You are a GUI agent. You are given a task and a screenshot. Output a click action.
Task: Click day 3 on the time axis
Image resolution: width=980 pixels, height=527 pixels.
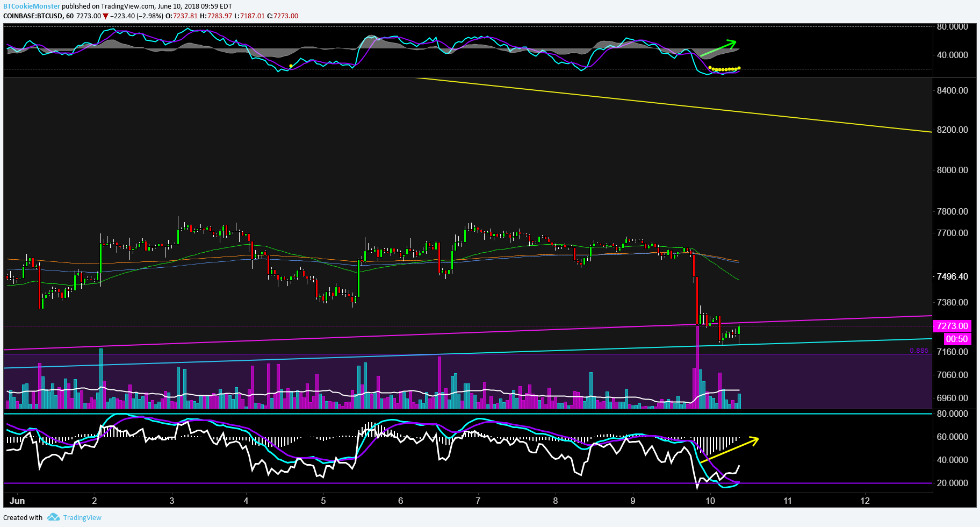click(x=172, y=501)
